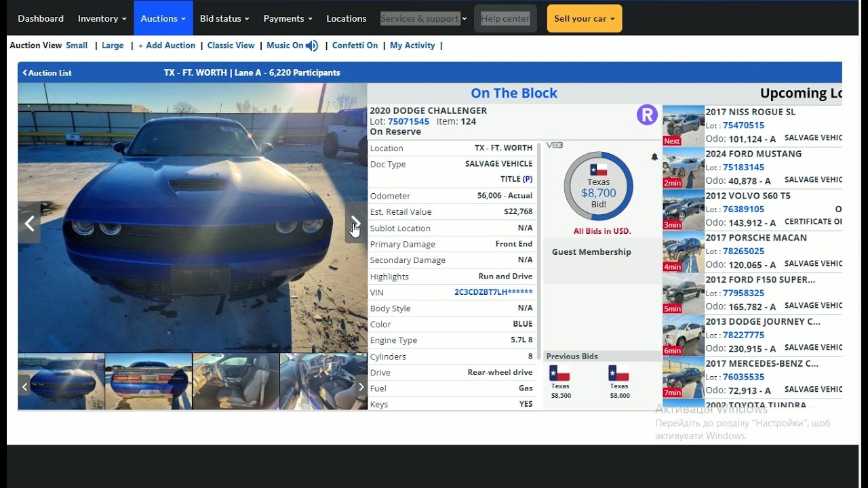Switch auction view to Small
Viewport: 868px width, 488px height.
77,45
